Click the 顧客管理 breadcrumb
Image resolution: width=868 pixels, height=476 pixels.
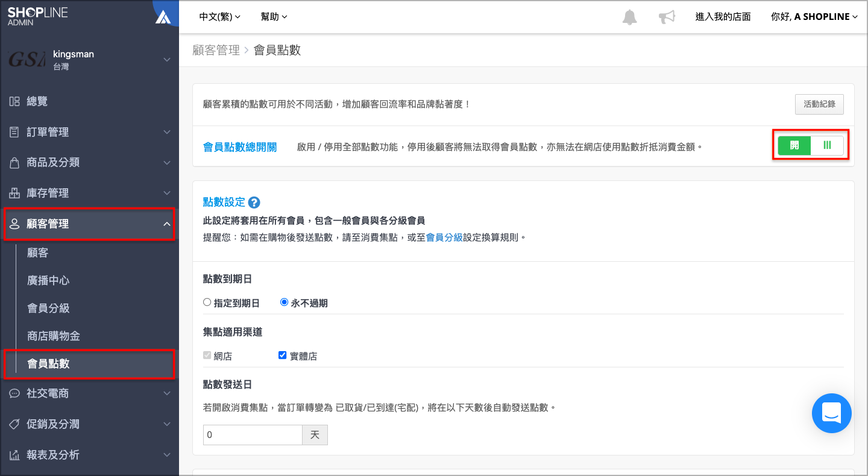pyautogui.click(x=216, y=50)
